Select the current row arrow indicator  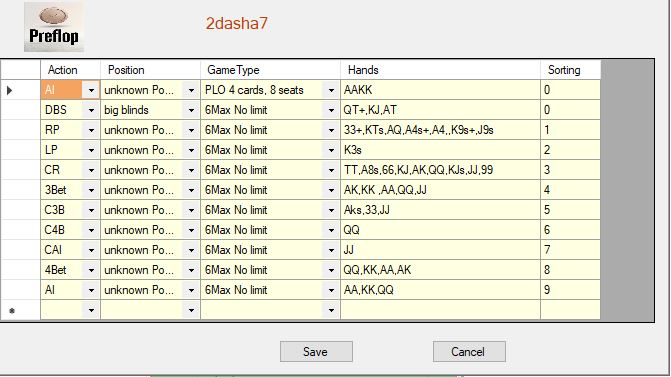coord(9,90)
